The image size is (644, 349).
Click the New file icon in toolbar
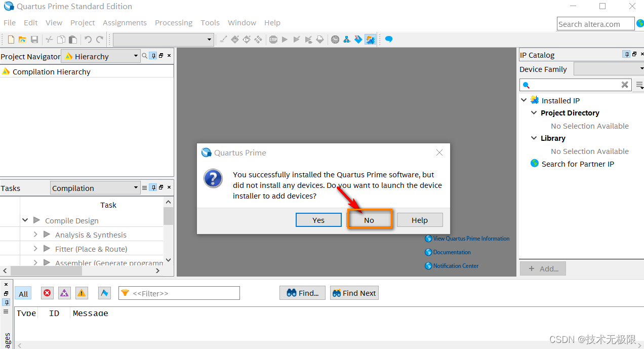(11, 40)
